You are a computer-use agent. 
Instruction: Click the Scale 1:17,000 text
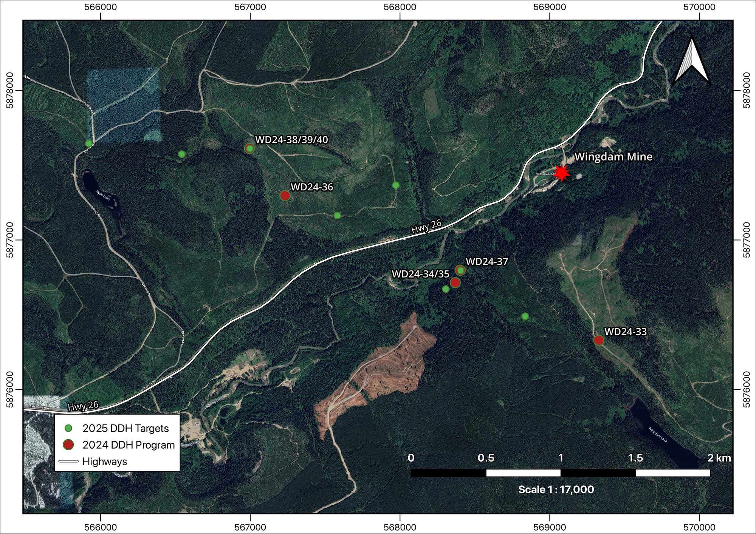click(x=556, y=489)
